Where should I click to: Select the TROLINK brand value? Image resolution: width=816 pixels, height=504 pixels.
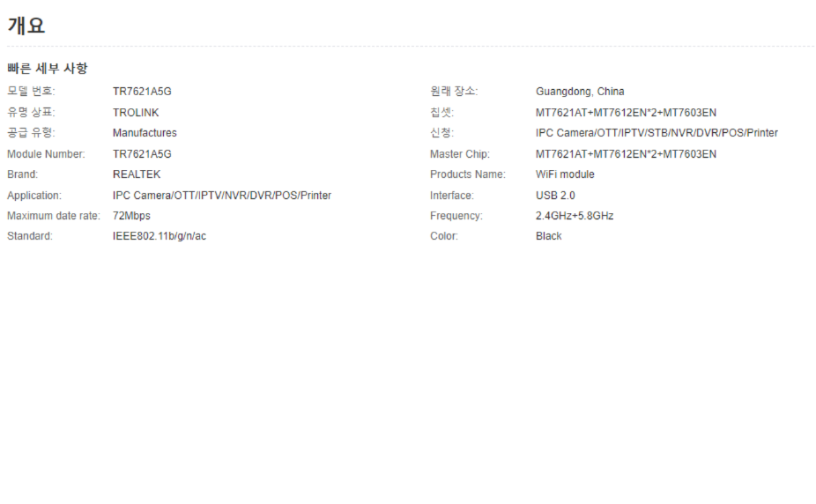click(136, 113)
